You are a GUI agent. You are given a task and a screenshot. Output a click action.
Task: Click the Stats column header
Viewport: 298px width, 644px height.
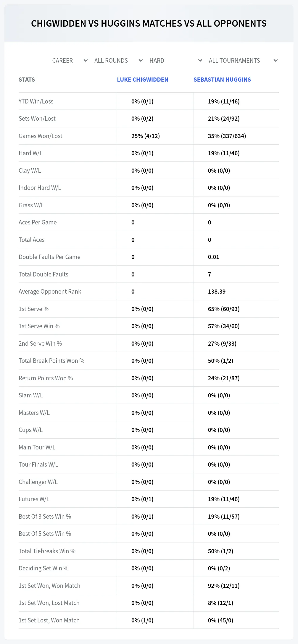pos(27,80)
